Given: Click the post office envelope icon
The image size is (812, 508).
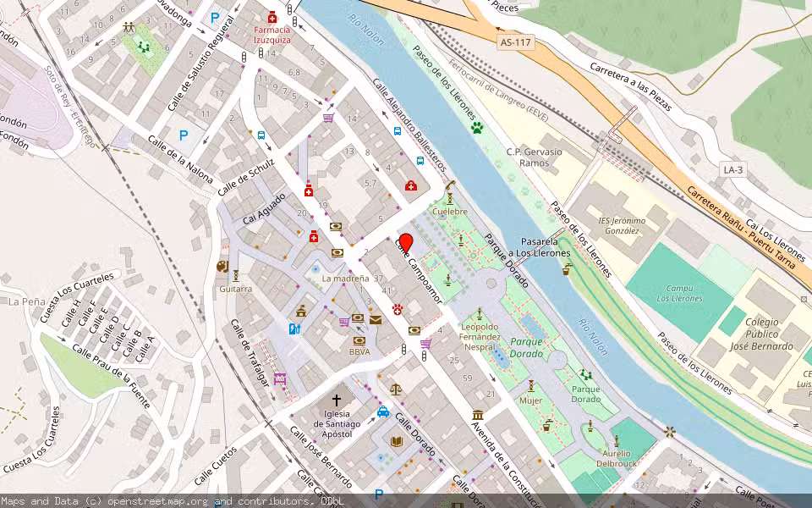Looking at the screenshot, I should pyautogui.click(x=376, y=320).
